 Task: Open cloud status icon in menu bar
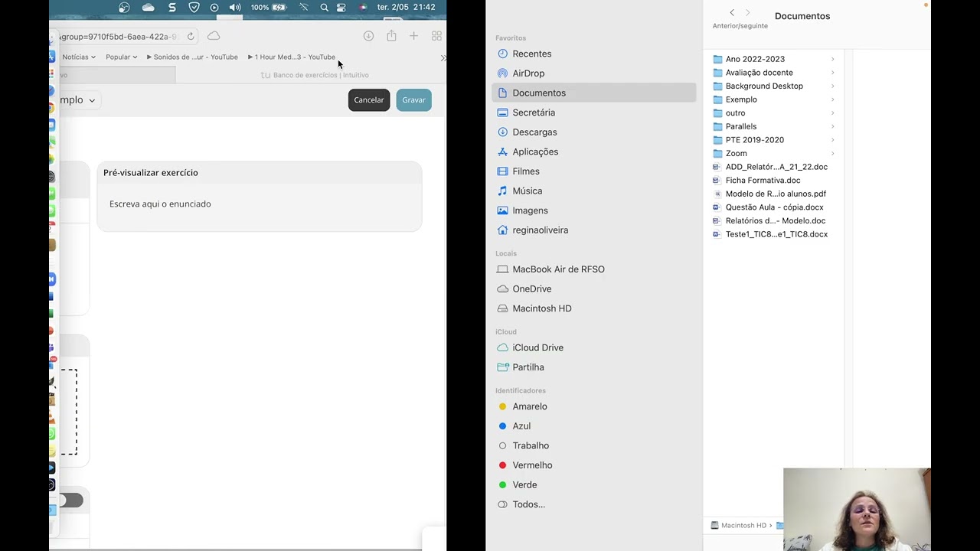(148, 8)
